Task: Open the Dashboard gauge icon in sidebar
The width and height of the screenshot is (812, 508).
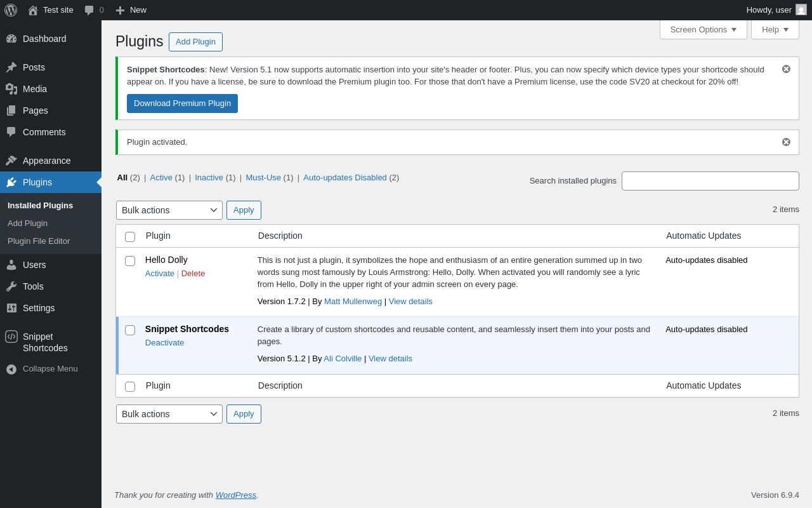Action: [11, 39]
